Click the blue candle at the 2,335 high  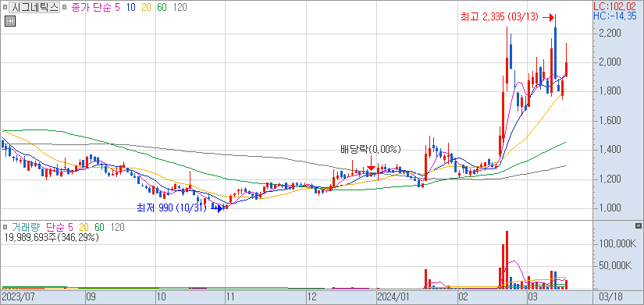(555, 52)
